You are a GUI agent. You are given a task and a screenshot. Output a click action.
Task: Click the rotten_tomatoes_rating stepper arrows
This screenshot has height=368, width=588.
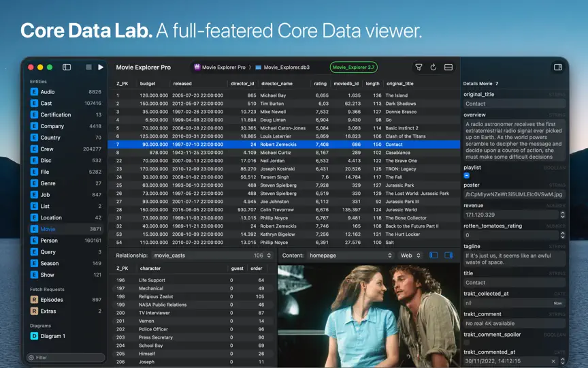[563, 235]
